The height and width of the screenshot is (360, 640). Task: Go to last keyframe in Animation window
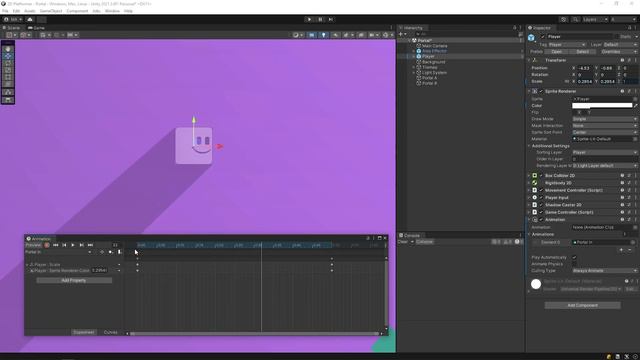(91, 245)
